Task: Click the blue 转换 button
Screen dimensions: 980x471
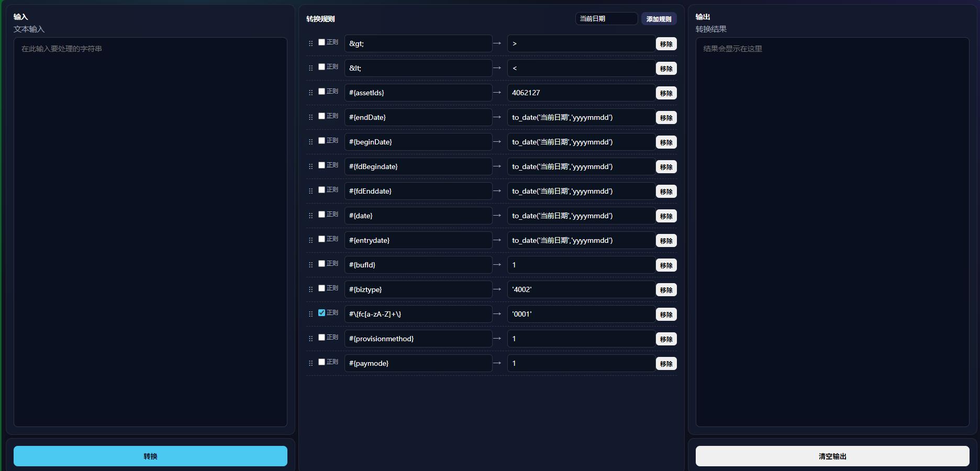Action: (x=150, y=456)
